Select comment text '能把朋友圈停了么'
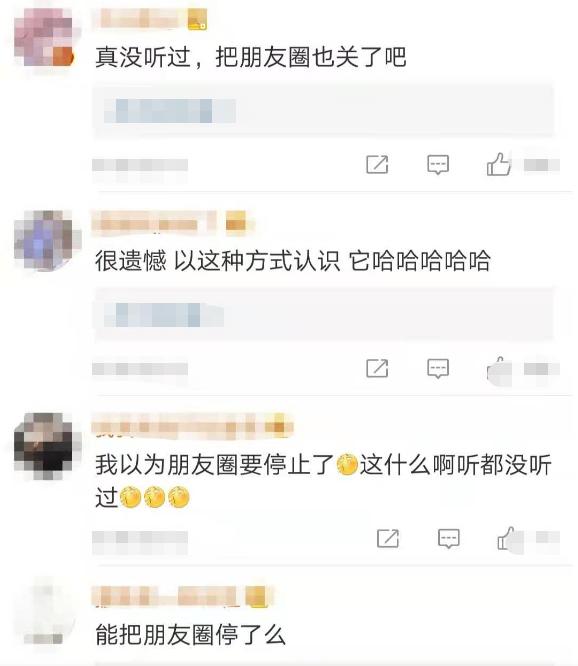Screen dimensions: 578x666 point(190,635)
